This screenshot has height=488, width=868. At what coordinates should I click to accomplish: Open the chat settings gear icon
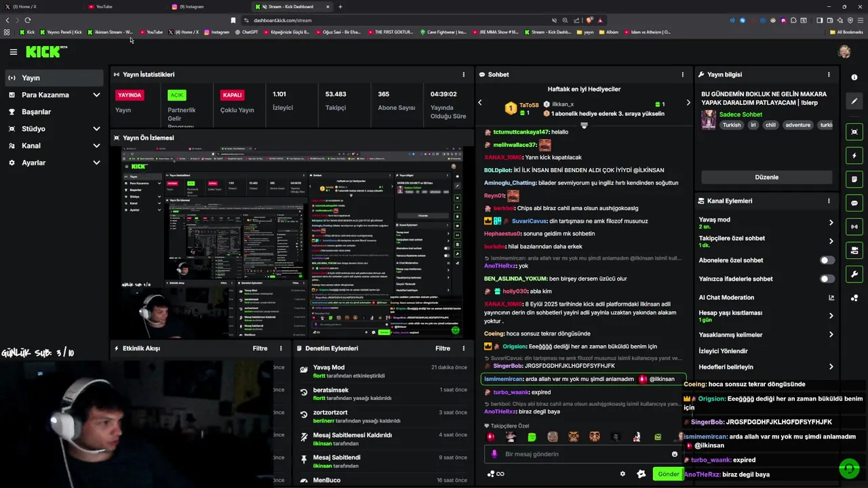pyautogui.click(x=623, y=474)
